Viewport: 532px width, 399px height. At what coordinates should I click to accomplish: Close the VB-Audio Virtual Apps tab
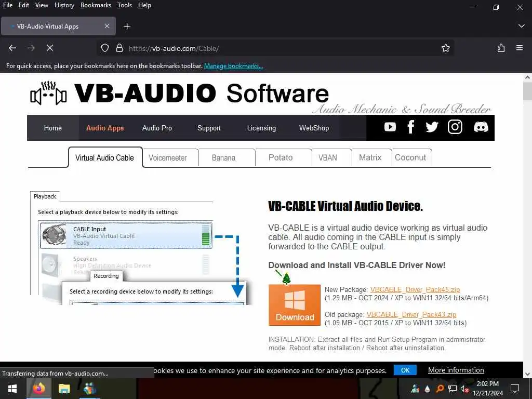pyautogui.click(x=107, y=26)
